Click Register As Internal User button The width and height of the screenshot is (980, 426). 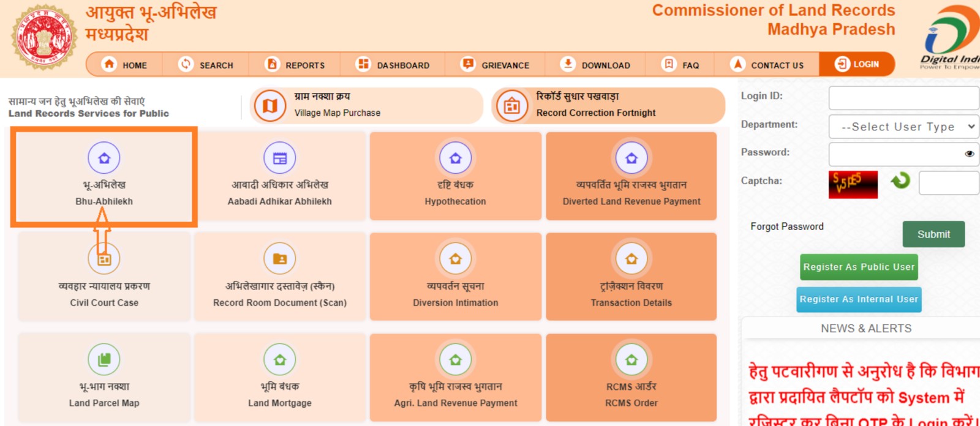coord(859,299)
